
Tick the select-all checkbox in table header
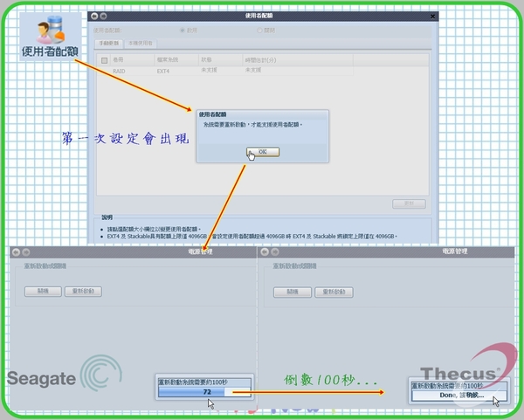pos(104,60)
